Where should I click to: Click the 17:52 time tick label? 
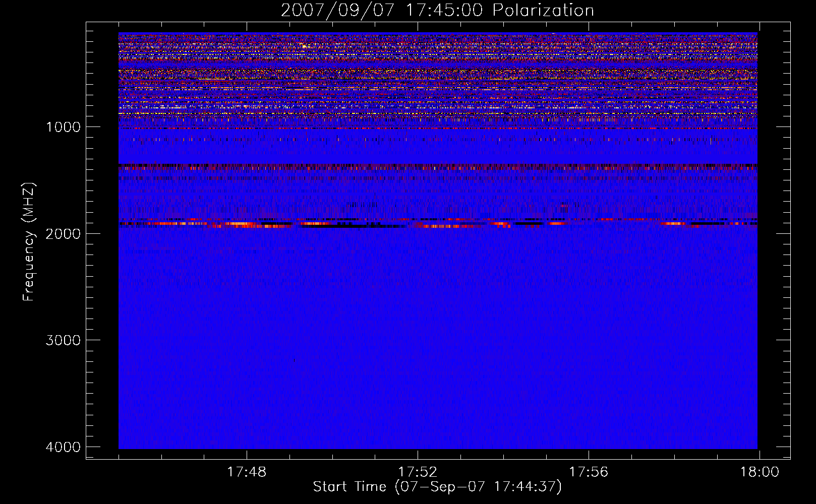418,472
